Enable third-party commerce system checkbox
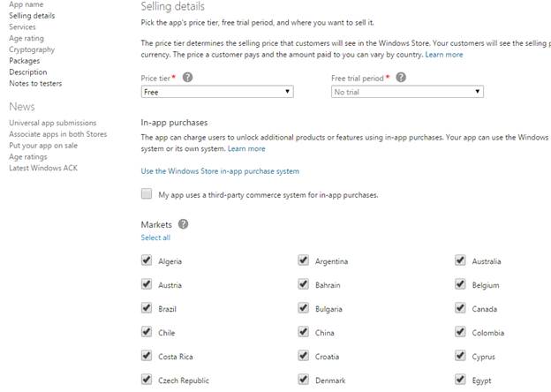The image size is (551, 392). click(147, 194)
